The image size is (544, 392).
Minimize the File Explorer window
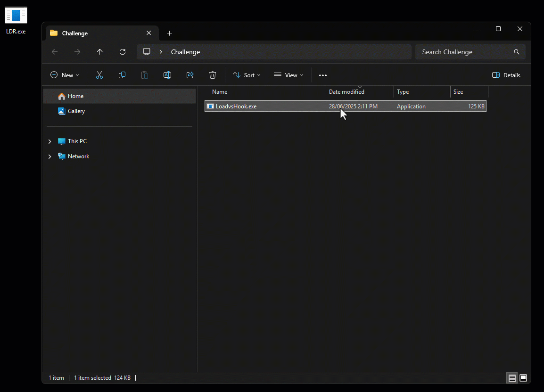tap(477, 29)
